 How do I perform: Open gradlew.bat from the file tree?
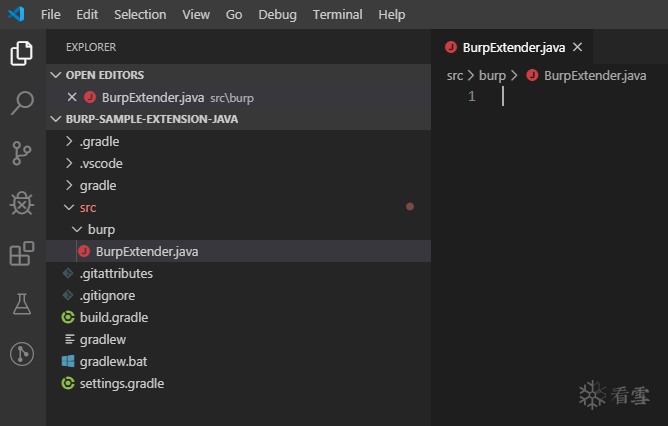(x=113, y=361)
